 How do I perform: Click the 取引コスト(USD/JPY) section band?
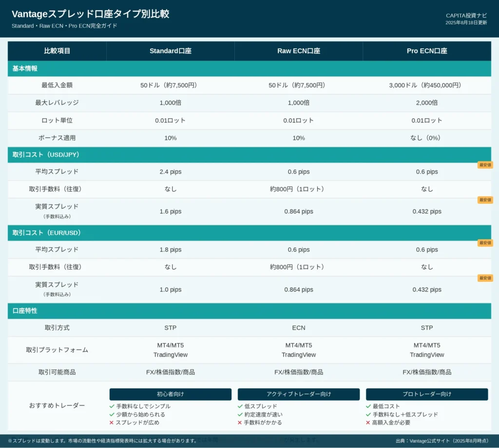click(249, 155)
